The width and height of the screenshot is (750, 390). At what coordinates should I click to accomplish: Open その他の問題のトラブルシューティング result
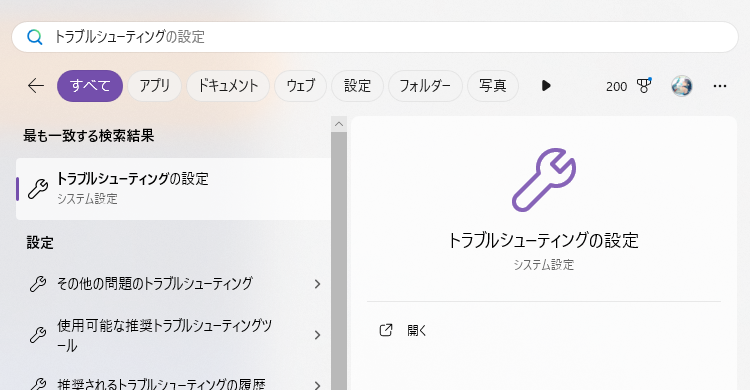pyautogui.click(x=173, y=284)
